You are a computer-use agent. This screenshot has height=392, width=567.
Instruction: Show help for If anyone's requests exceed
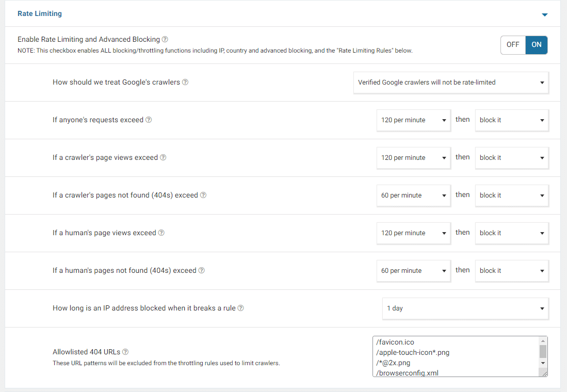149,120
